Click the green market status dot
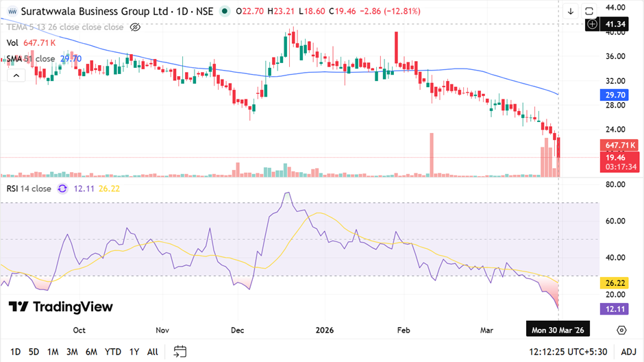The image size is (644, 362). point(225,12)
